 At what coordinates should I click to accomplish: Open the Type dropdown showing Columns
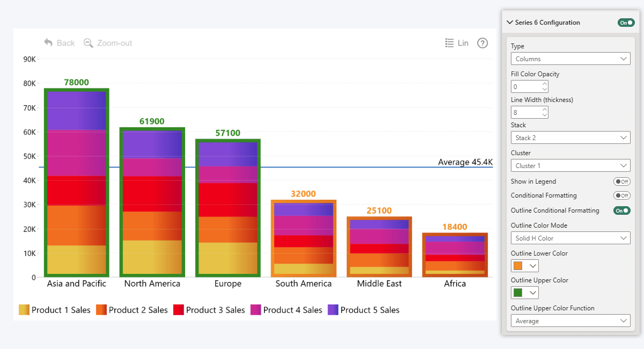click(570, 59)
